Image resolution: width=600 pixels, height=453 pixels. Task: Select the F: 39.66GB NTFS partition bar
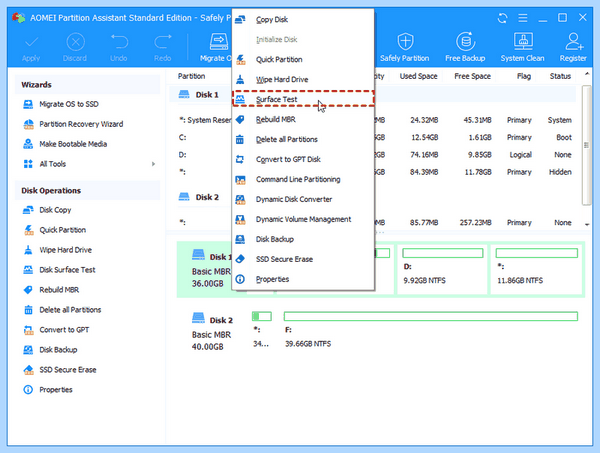click(x=431, y=330)
